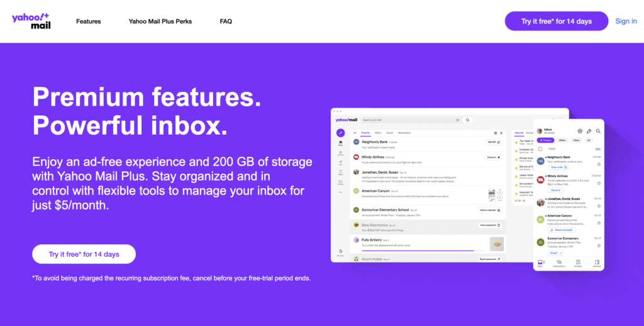Image resolution: width=644 pixels, height=326 pixels.
Task: Open the three-dot more menu in mockup sidebar
Action: pos(340,193)
